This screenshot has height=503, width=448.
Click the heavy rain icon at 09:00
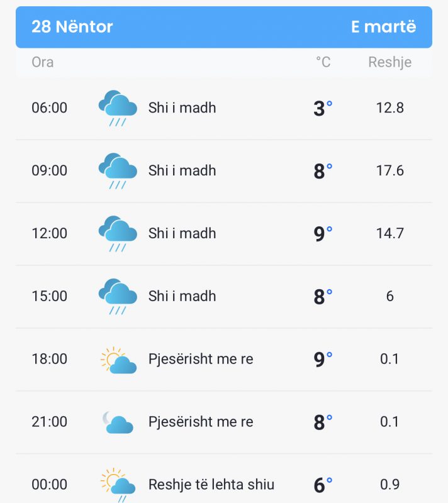118,171
